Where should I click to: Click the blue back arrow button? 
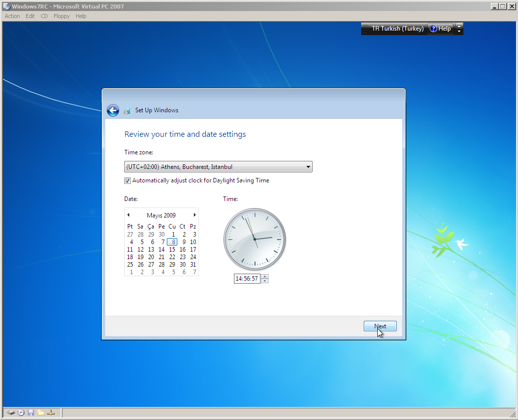tap(113, 110)
